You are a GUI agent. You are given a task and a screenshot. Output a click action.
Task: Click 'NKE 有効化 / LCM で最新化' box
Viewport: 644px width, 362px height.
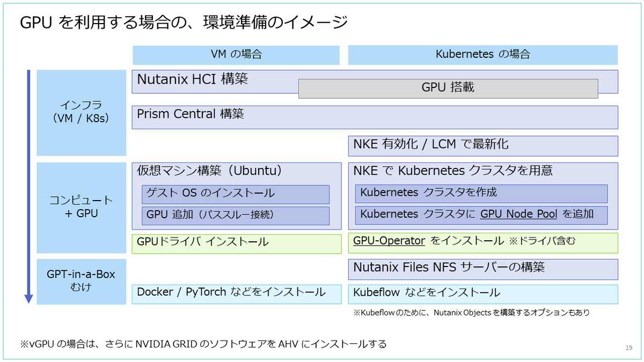(483, 145)
